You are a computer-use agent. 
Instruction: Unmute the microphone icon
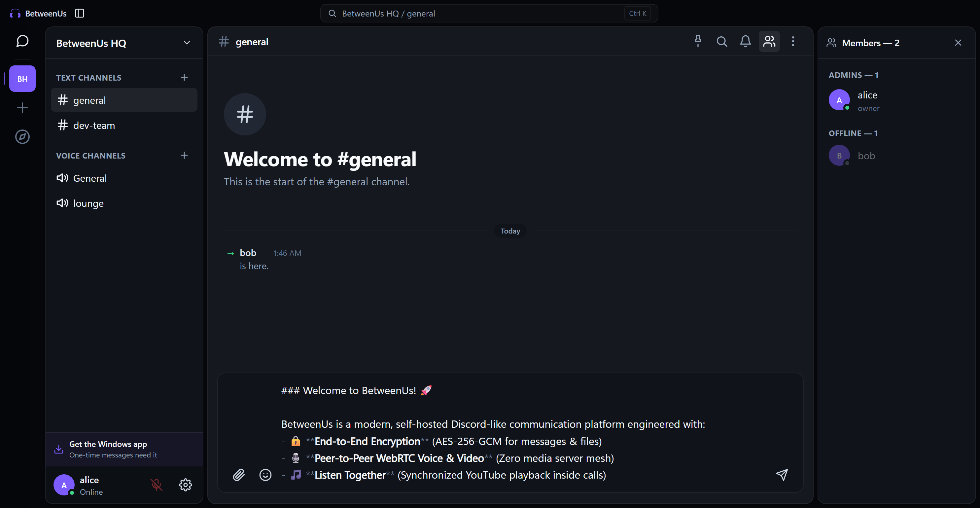click(x=157, y=485)
